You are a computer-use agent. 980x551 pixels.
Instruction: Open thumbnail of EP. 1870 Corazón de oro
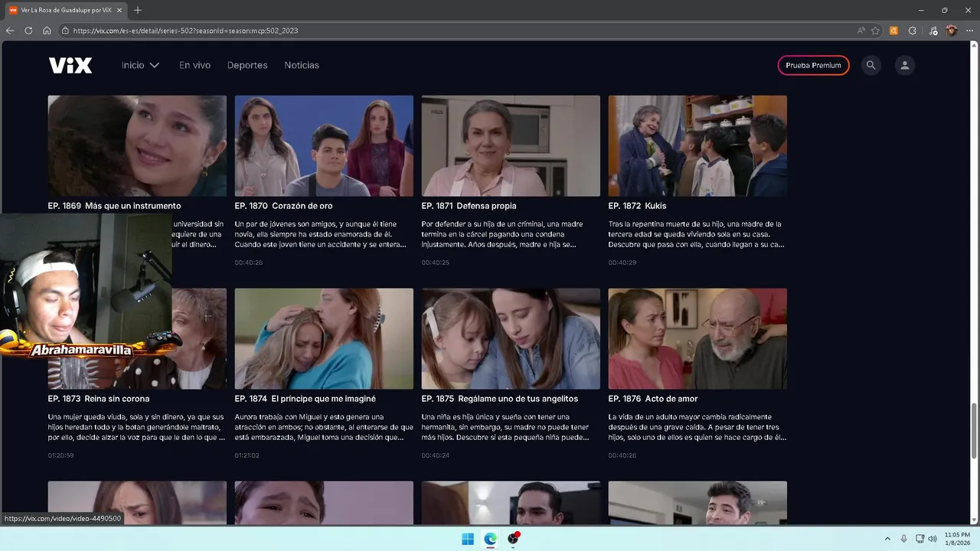pos(324,145)
